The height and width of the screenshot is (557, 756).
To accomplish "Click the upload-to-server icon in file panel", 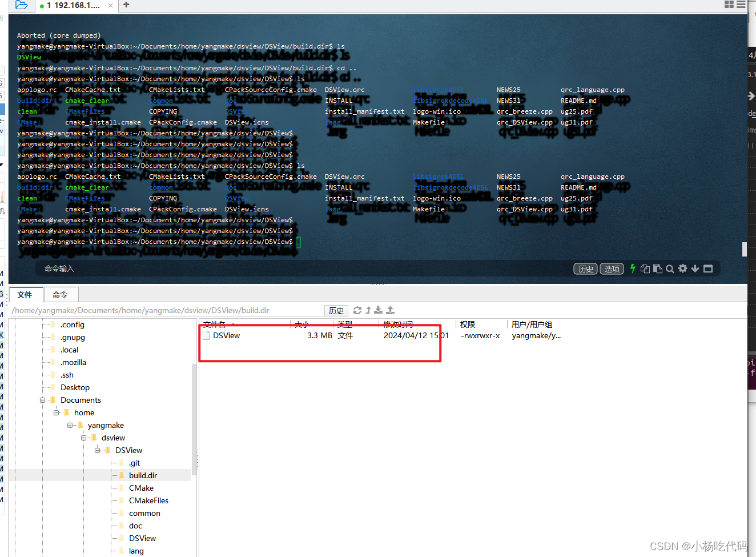I will tap(389, 310).
